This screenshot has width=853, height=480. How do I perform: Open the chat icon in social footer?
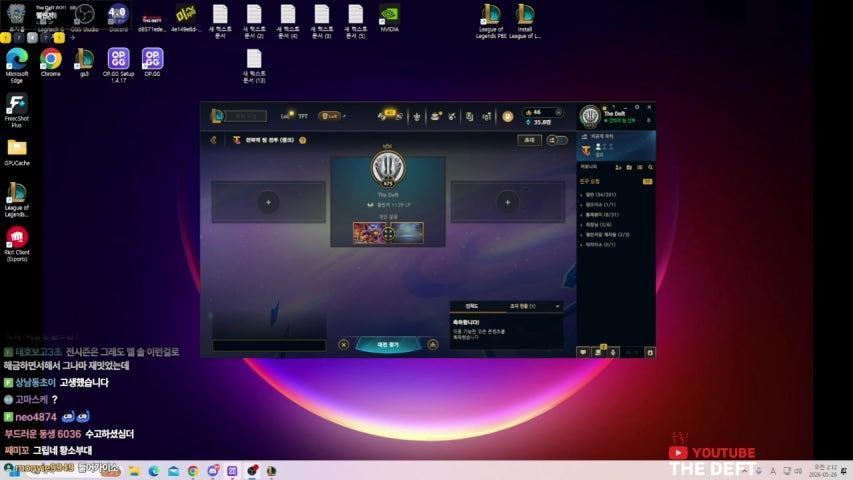pyautogui.click(x=583, y=352)
